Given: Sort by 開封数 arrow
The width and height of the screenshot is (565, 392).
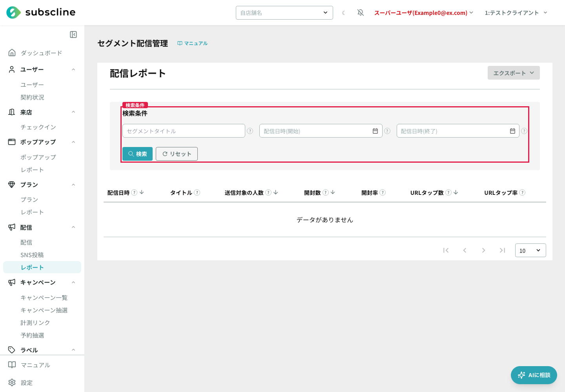Looking at the screenshot, I should point(333,192).
